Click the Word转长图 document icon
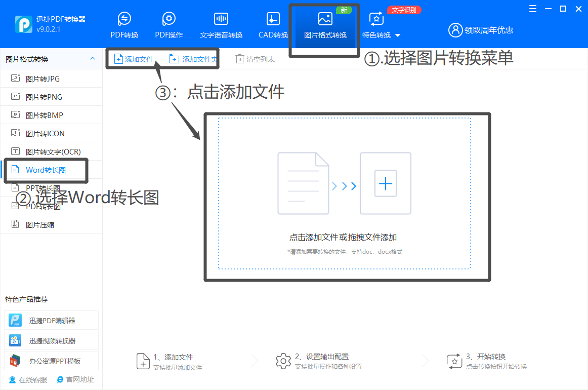Viewport: 588px width, 390px height. pos(15,169)
